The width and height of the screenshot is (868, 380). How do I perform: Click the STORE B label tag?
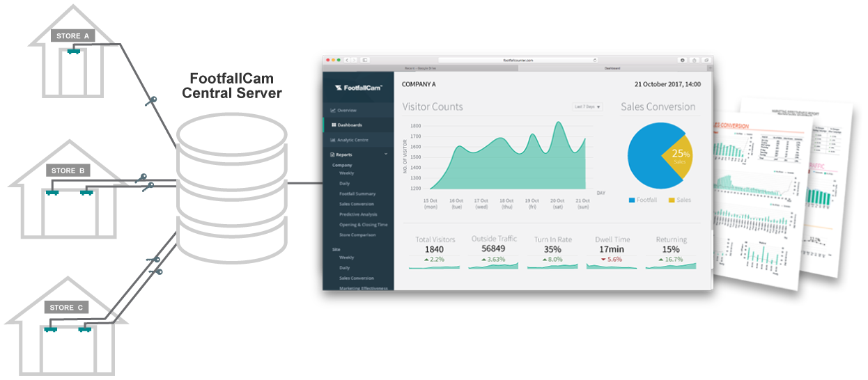tap(68, 171)
